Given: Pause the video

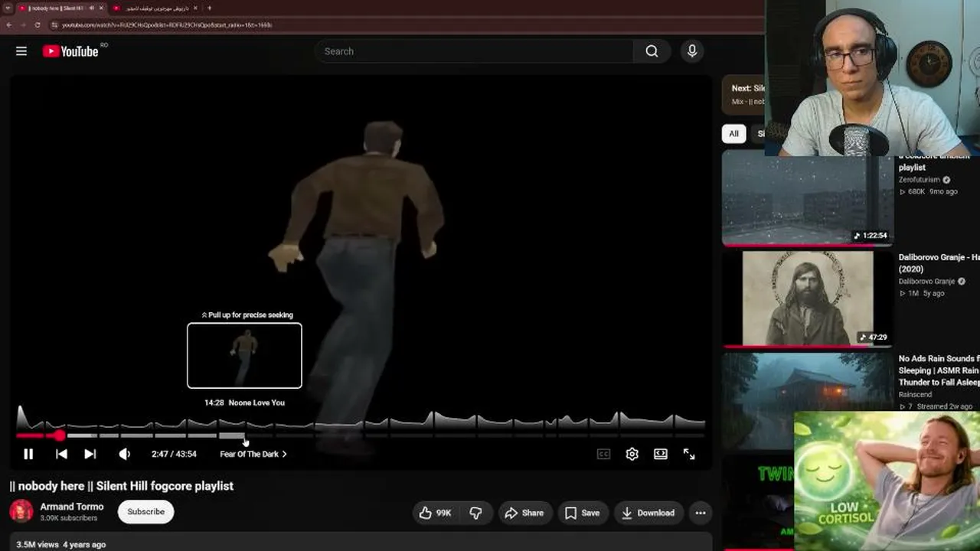Looking at the screenshot, I should pos(28,454).
